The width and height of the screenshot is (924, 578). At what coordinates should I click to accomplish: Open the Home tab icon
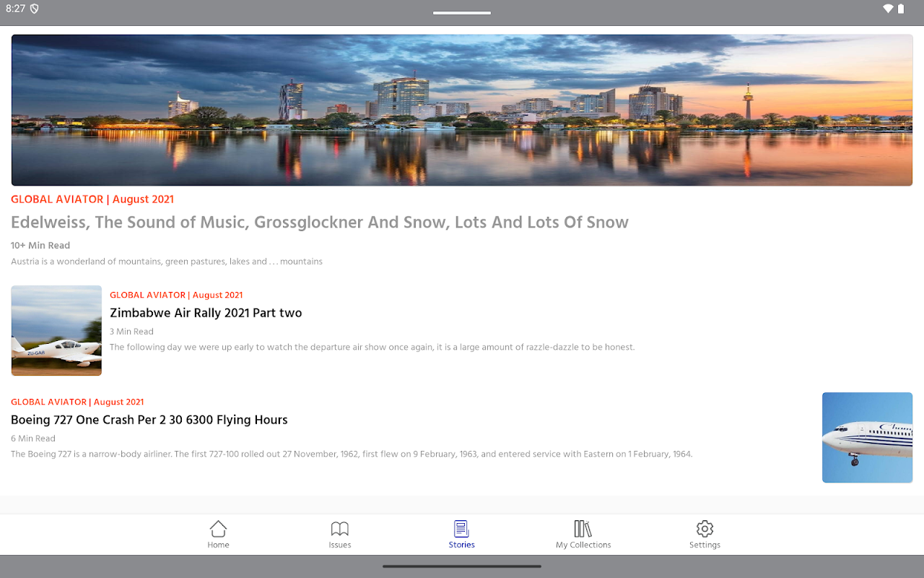[x=218, y=529]
